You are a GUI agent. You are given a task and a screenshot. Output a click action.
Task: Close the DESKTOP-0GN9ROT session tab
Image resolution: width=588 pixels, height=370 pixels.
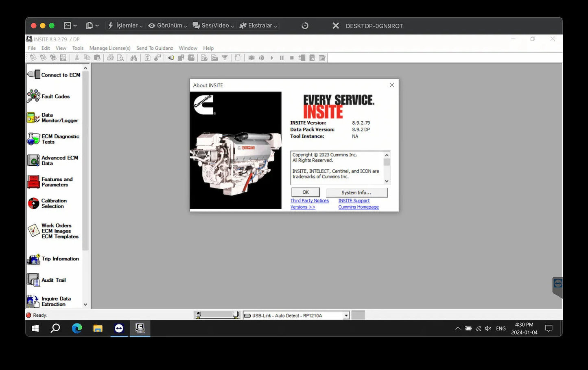(x=336, y=26)
